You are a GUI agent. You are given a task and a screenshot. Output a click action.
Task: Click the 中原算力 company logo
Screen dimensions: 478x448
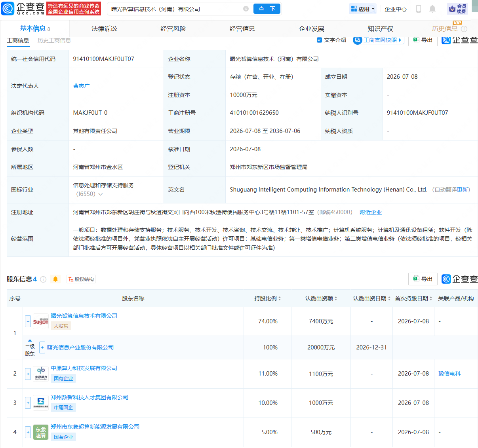pyautogui.click(x=41, y=374)
